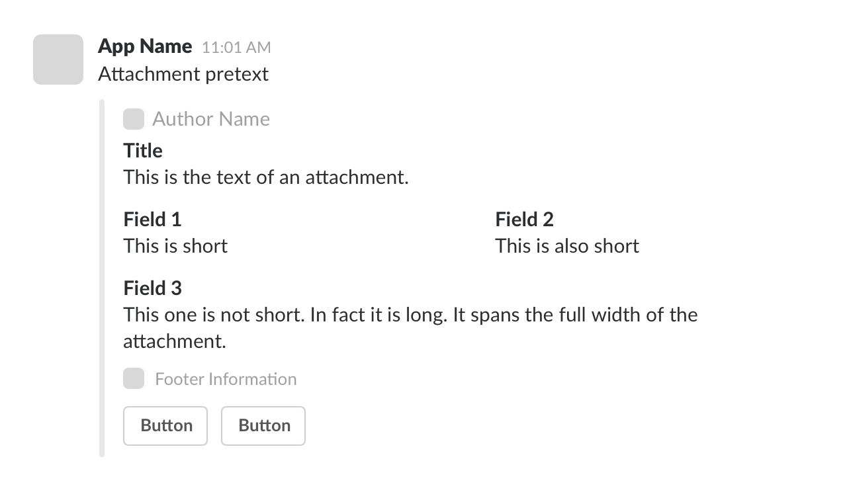
Task: Open the attachment Title link
Action: tap(142, 151)
